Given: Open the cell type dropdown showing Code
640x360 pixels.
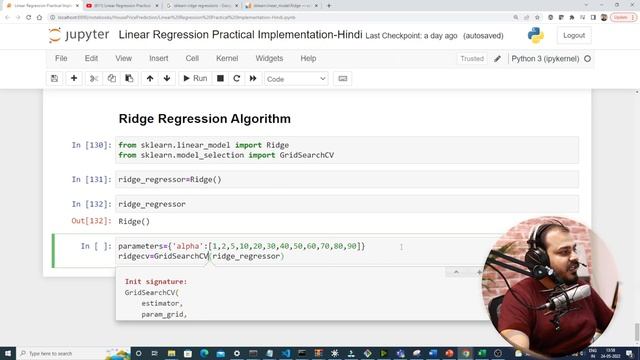Looking at the screenshot, I should click(296, 79).
